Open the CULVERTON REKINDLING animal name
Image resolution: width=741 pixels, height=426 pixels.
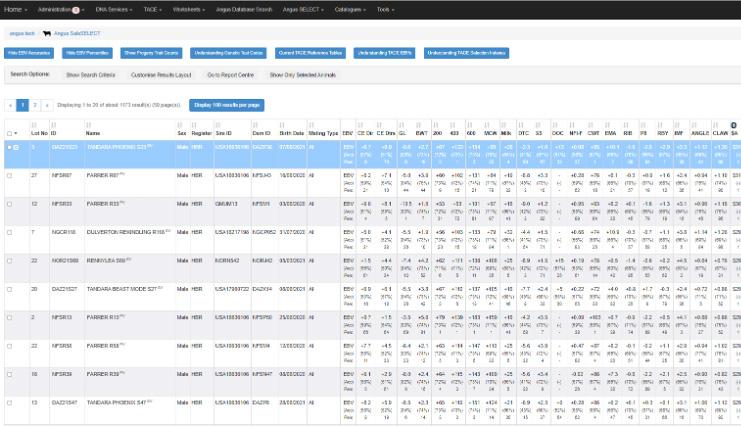126,232
